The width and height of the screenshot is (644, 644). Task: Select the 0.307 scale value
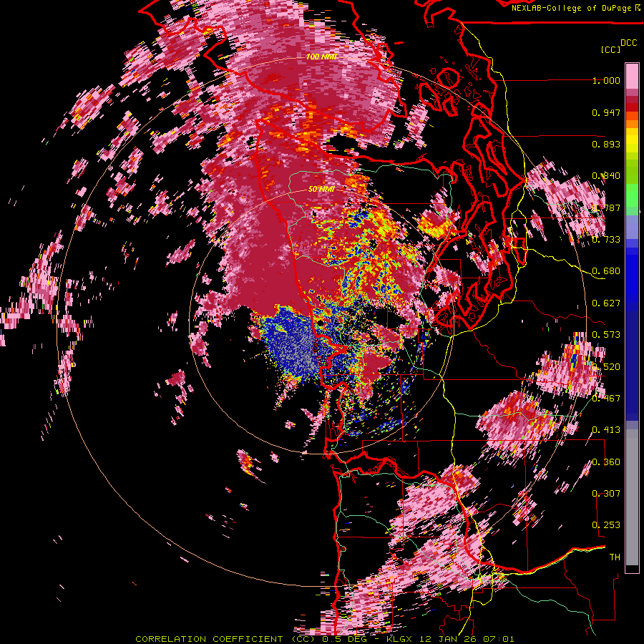pos(606,494)
